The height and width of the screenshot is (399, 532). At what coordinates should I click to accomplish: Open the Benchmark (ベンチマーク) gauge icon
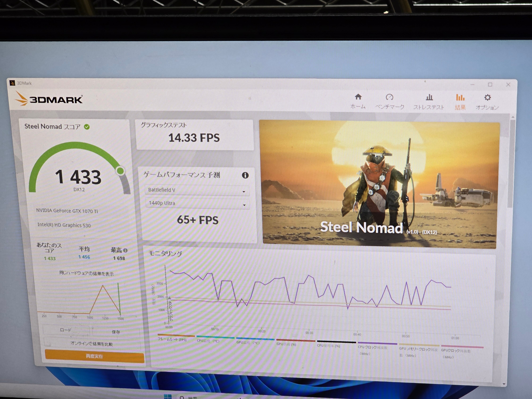point(389,97)
